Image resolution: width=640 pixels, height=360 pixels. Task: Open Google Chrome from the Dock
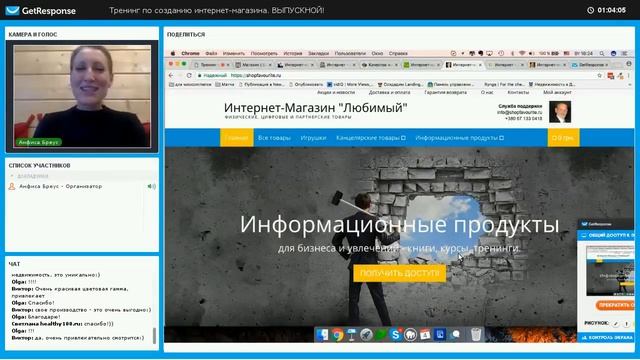(x=338, y=335)
